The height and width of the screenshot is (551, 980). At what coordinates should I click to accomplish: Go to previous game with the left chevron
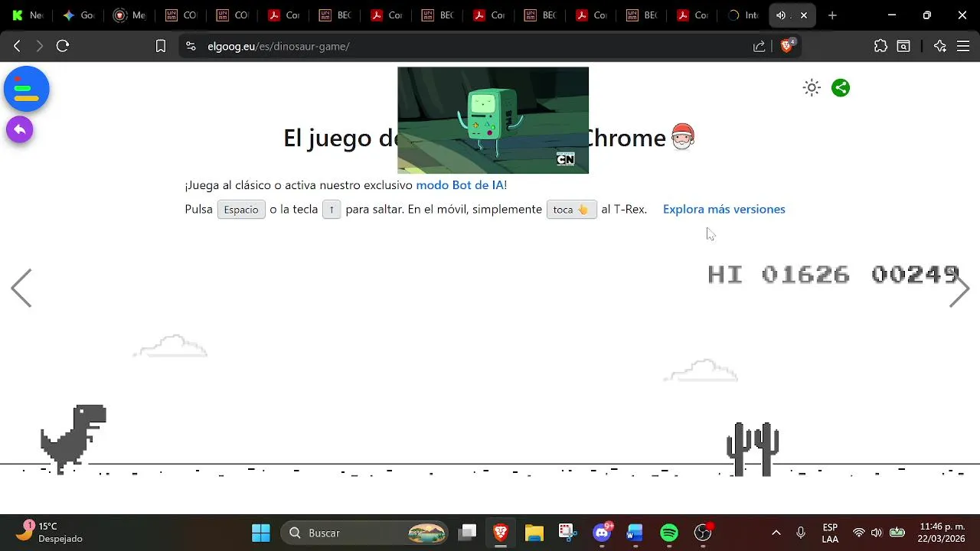[x=21, y=288]
